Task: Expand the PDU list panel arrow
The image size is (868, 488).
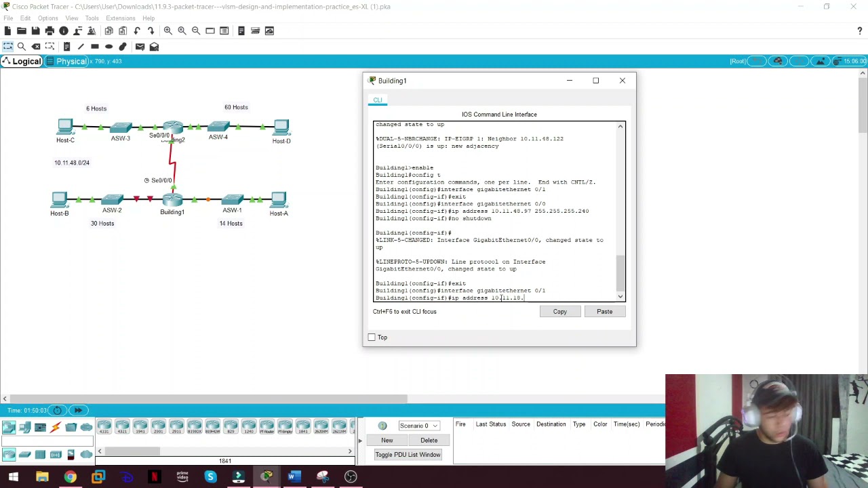Action: click(x=360, y=441)
